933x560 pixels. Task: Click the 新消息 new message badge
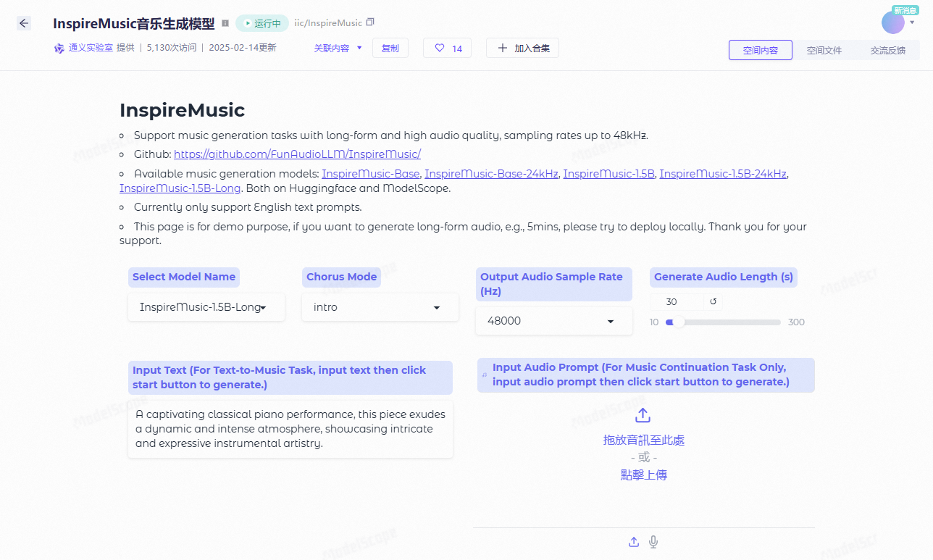(x=905, y=10)
